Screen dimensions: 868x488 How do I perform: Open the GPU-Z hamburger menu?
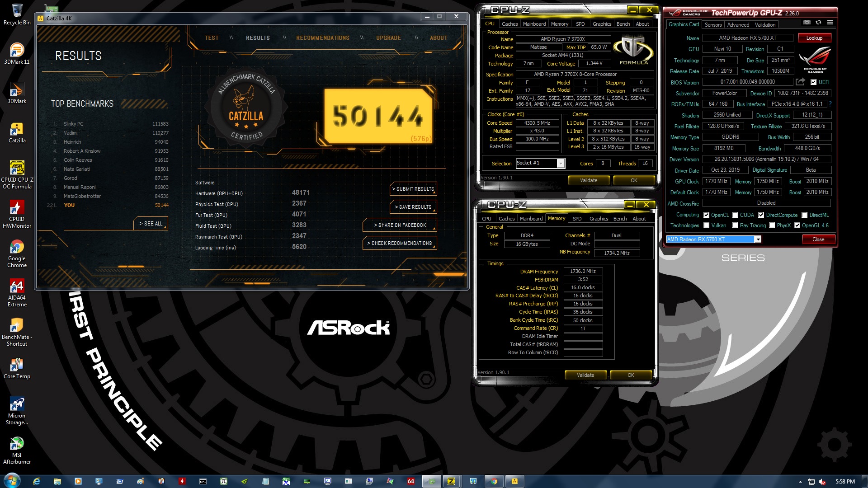(x=830, y=23)
